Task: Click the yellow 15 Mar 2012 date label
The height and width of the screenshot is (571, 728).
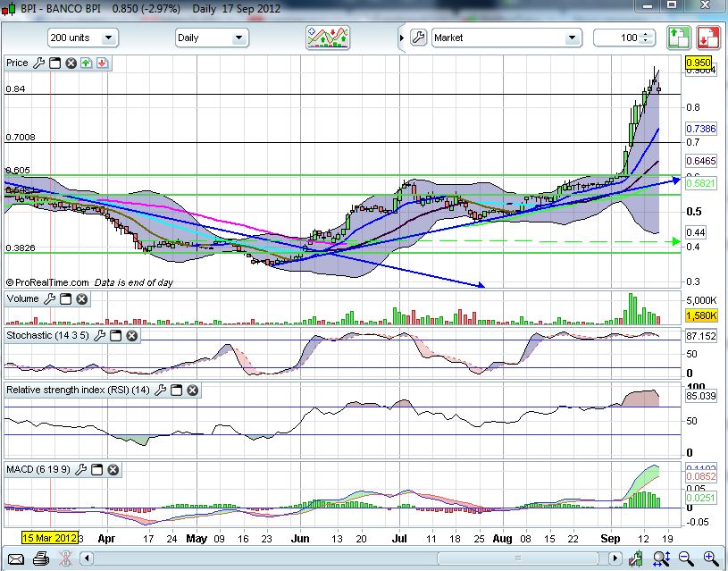Action: tap(50, 538)
